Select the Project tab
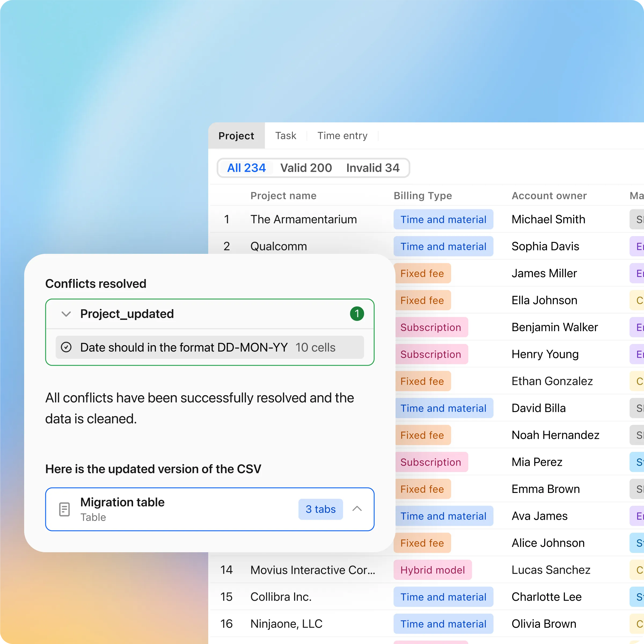 (x=236, y=136)
